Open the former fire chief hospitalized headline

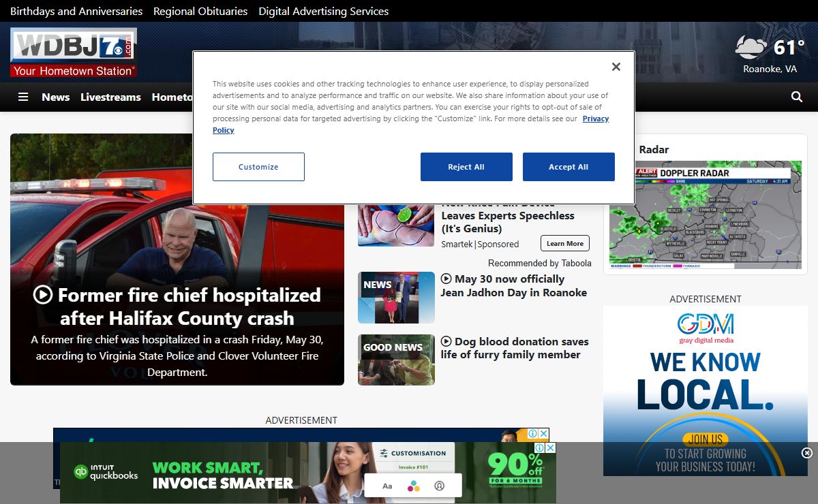(177, 306)
